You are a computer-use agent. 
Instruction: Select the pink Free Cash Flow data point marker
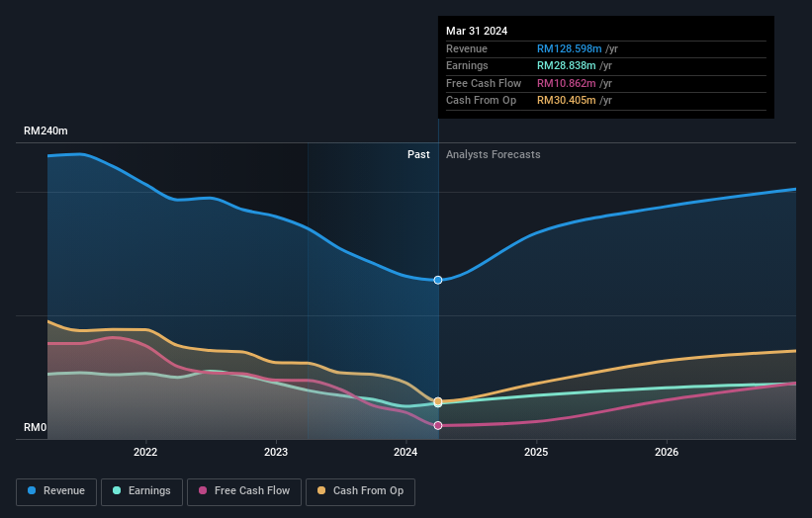click(438, 425)
